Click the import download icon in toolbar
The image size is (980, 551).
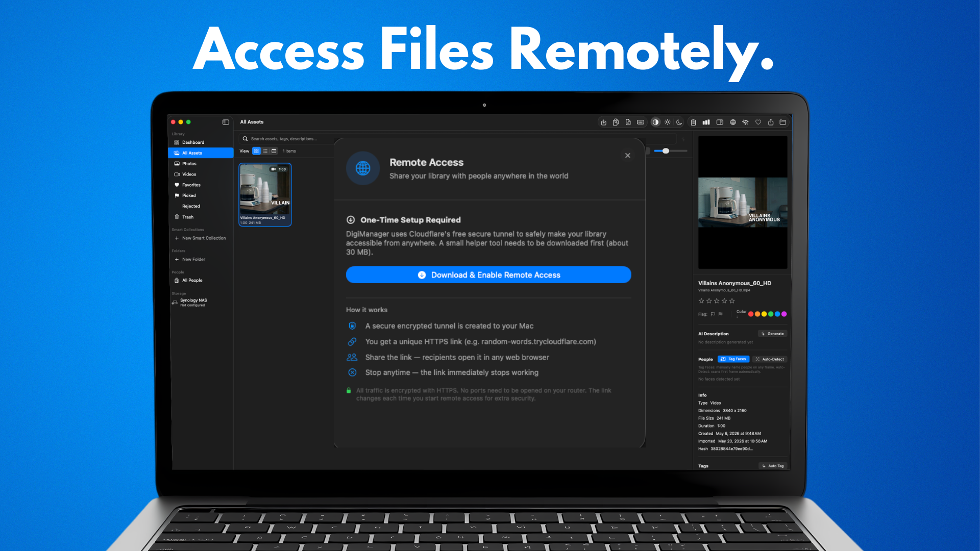(603, 122)
